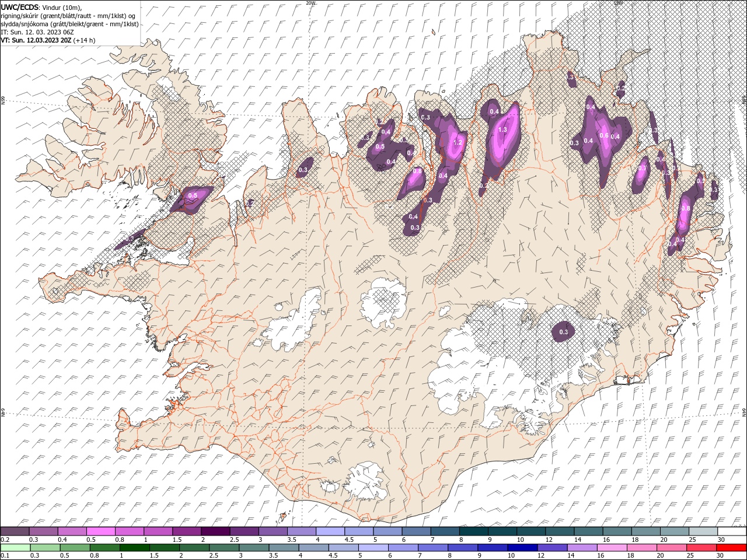Select the 'rigning/skúrir' description line
The width and height of the screenshot is (747, 560).
coord(68,16)
